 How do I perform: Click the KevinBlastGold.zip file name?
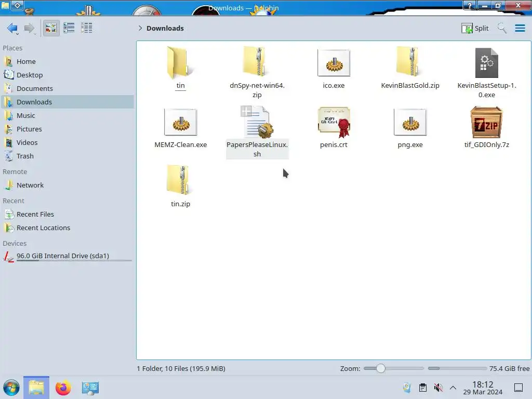pyautogui.click(x=410, y=86)
